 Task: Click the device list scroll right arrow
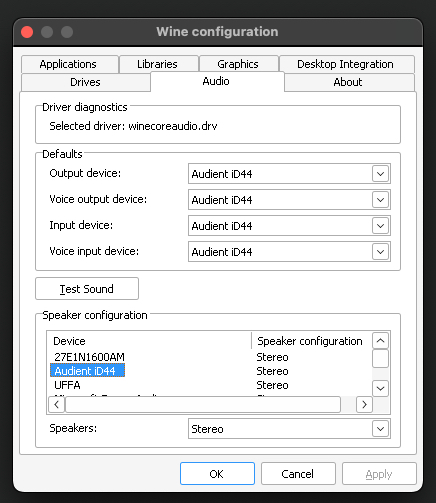[x=364, y=405]
